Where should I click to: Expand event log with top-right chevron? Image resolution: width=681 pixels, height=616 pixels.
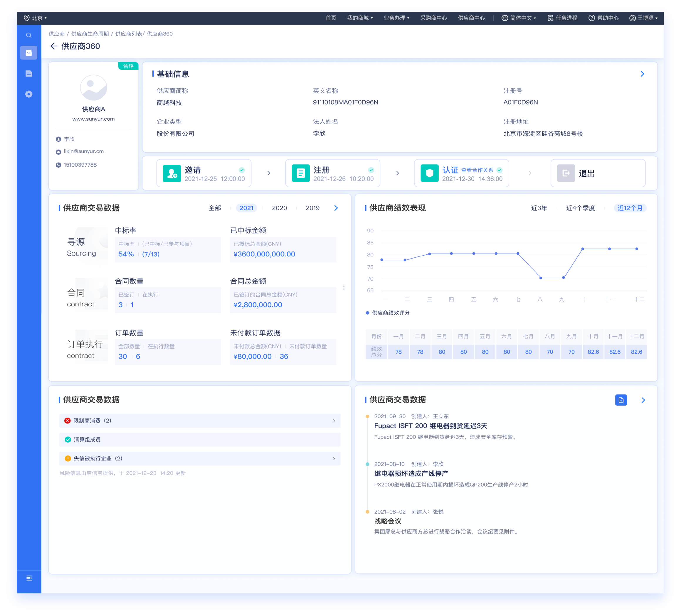[x=643, y=400]
